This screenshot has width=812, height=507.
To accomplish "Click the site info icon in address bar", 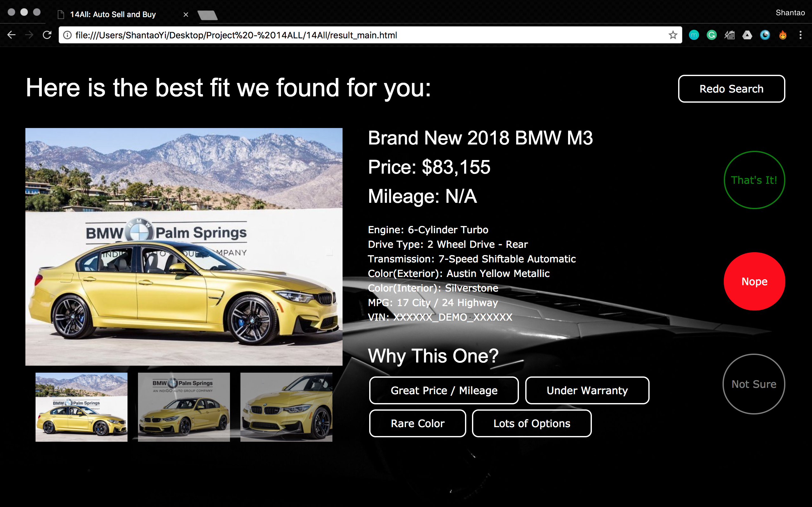I will point(68,35).
